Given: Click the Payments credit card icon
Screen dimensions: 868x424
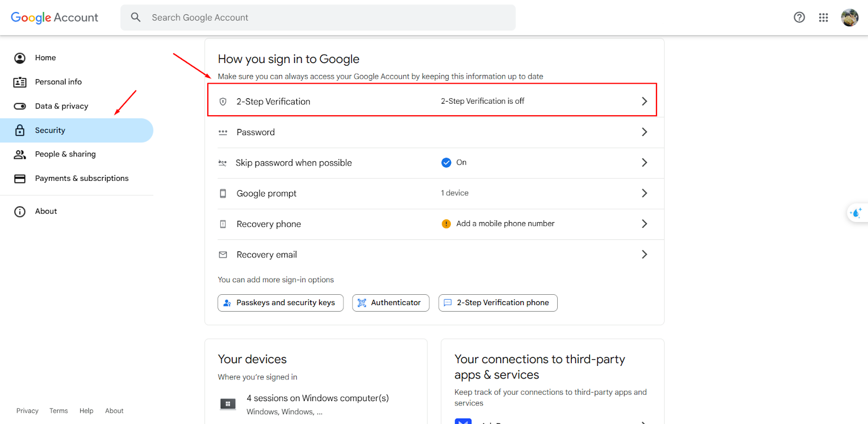Looking at the screenshot, I should point(20,179).
